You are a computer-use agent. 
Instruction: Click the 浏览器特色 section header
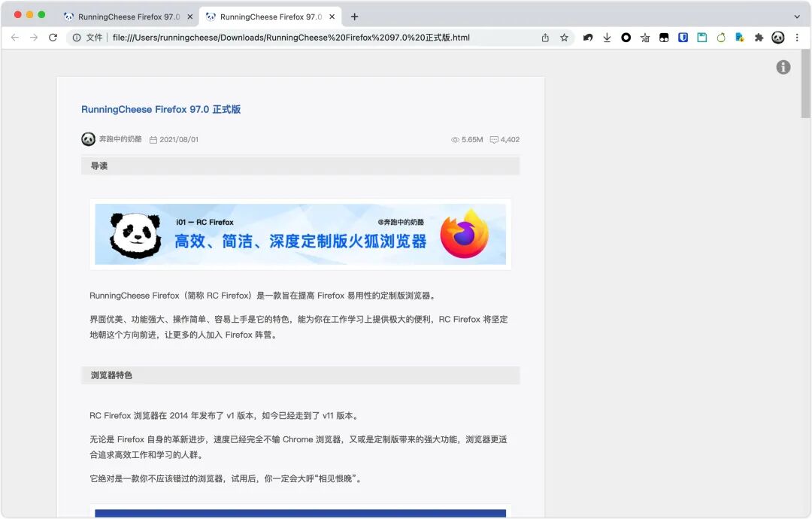(300, 375)
